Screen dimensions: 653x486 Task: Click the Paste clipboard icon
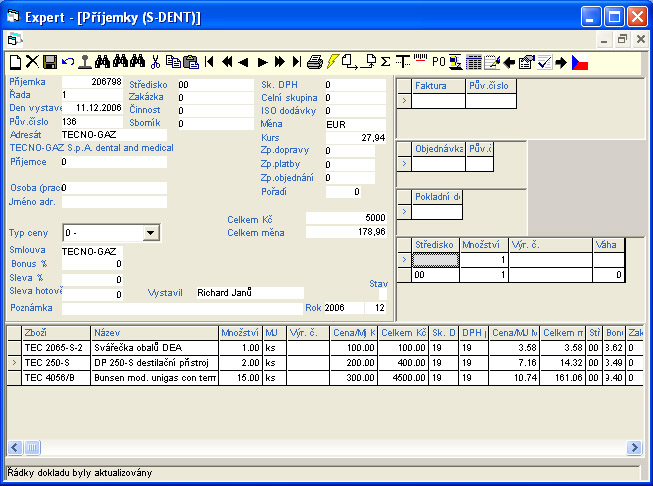pyautogui.click(x=190, y=62)
